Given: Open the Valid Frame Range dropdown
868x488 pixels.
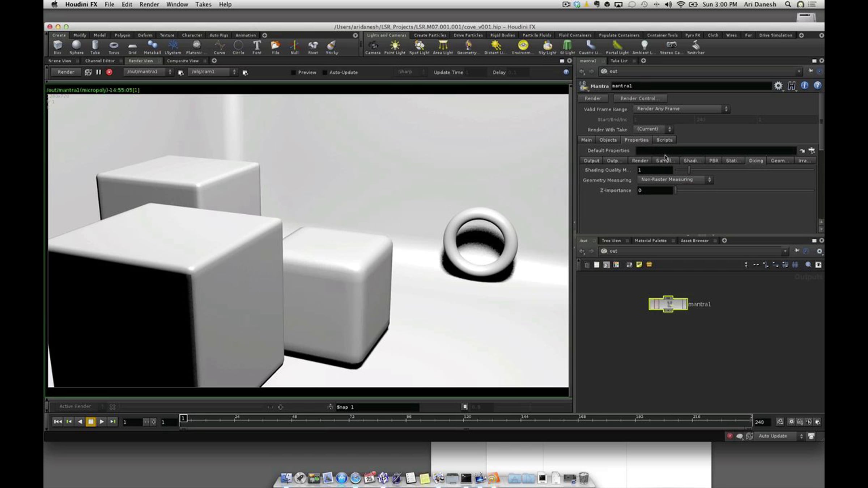Looking at the screenshot, I should 681,109.
